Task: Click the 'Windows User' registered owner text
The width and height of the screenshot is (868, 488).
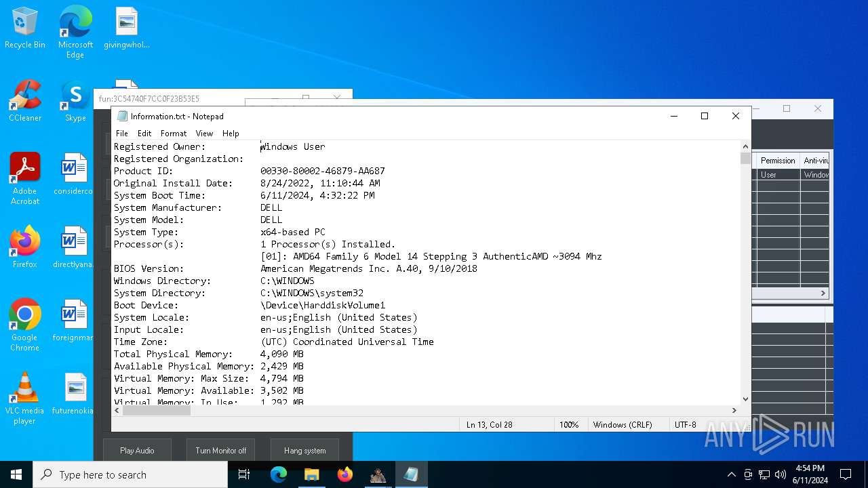Action: tap(293, 146)
